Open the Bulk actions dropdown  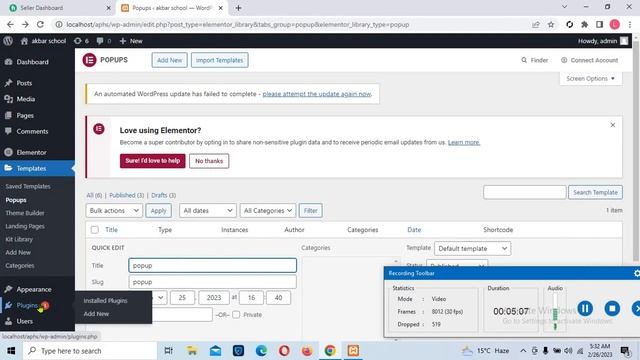point(114,211)
